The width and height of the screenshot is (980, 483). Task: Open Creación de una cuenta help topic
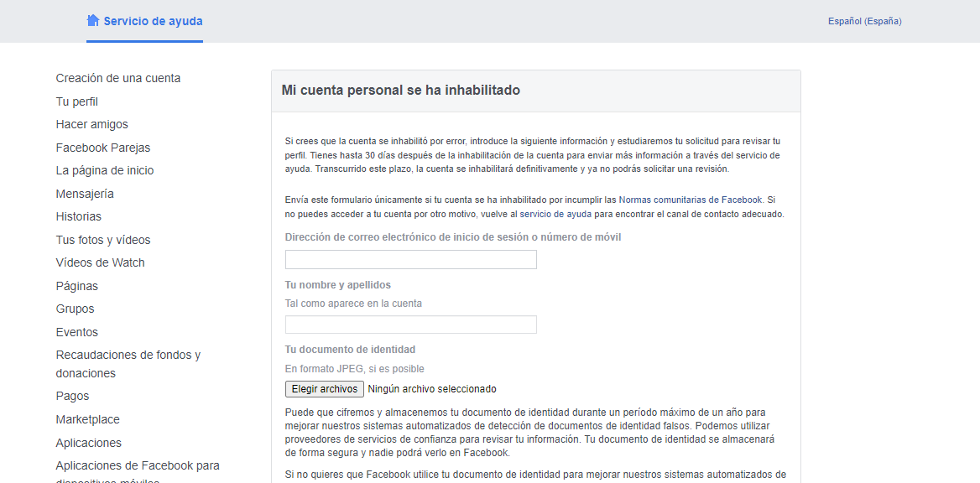118,78
